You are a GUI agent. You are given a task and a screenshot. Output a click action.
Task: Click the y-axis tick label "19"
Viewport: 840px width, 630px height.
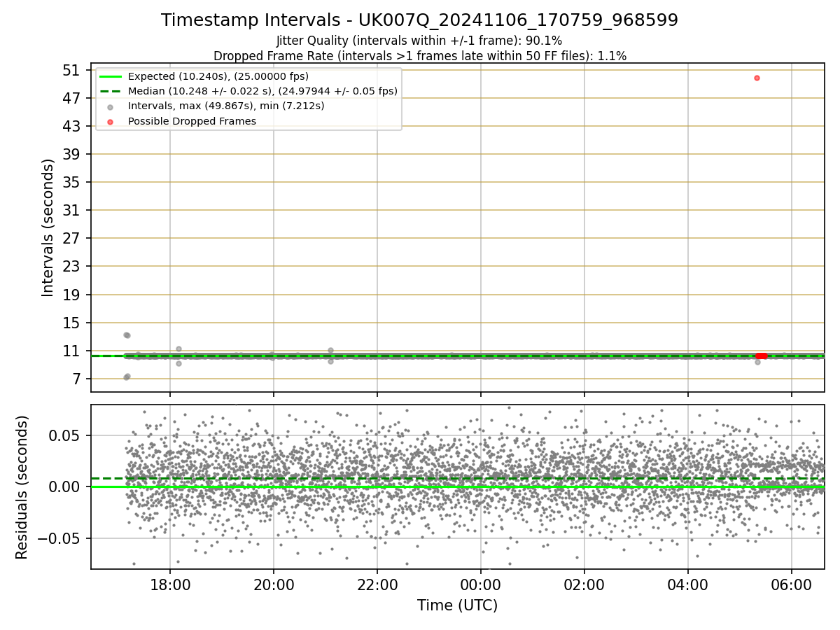pos(71,295)
